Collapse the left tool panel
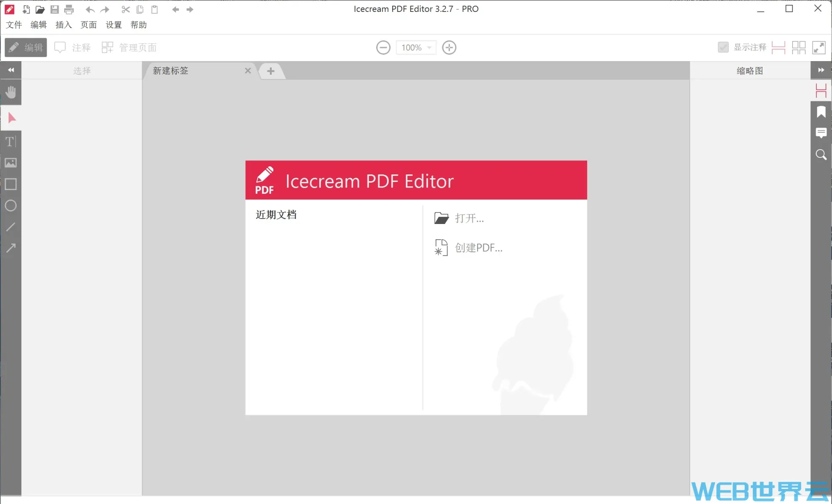 (11, 70)
